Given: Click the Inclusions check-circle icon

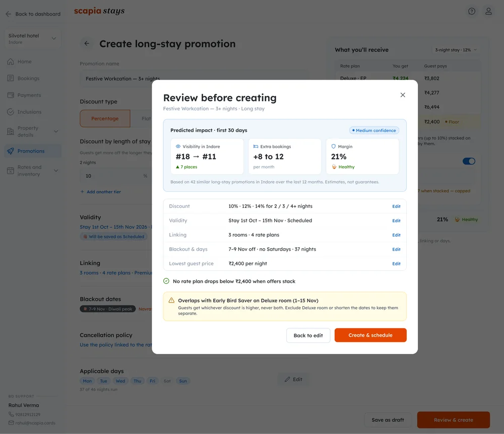Looking at the screenshot, I should click(x=11, y=112).
